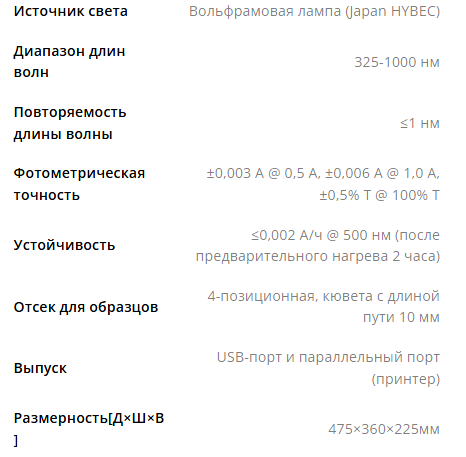Click the '±0,5% T @ 100% T' line
This screenshot has height=457, width=466.
point(380,195)
